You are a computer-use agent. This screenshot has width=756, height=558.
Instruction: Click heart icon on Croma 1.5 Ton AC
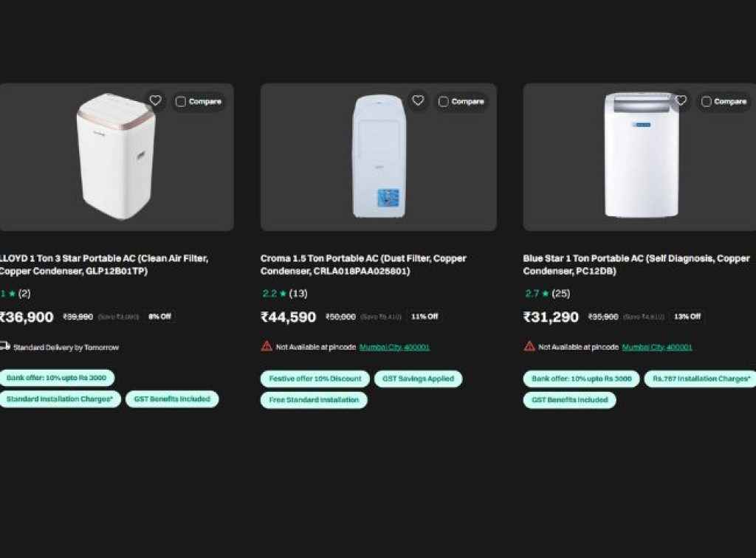point(418,100)
